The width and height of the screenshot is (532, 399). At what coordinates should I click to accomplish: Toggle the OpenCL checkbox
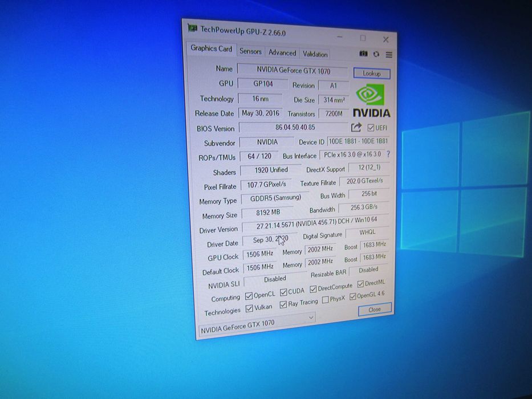(x=249, y=296)
